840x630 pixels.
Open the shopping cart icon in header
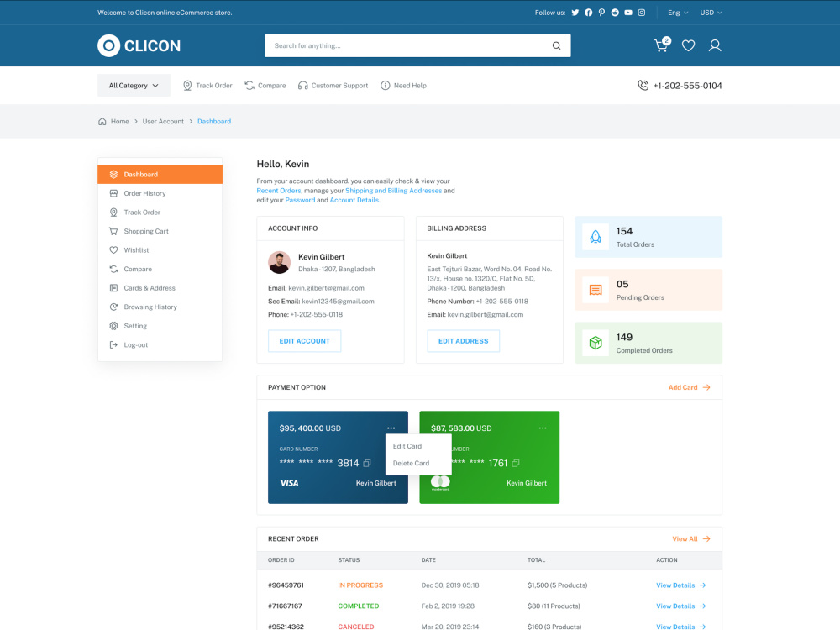[662, 45]
